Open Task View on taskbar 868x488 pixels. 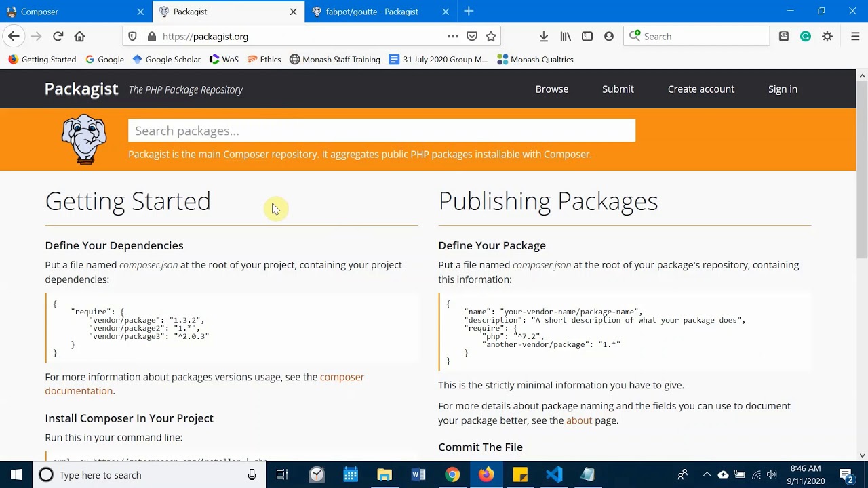pyautogui.click(x=282, y=474)
